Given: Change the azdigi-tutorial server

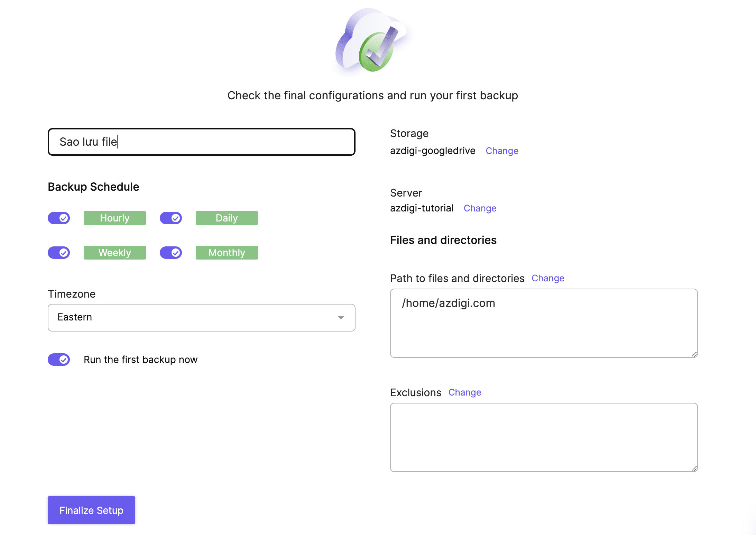Looking at the screenshot, I should pos(480,208).
